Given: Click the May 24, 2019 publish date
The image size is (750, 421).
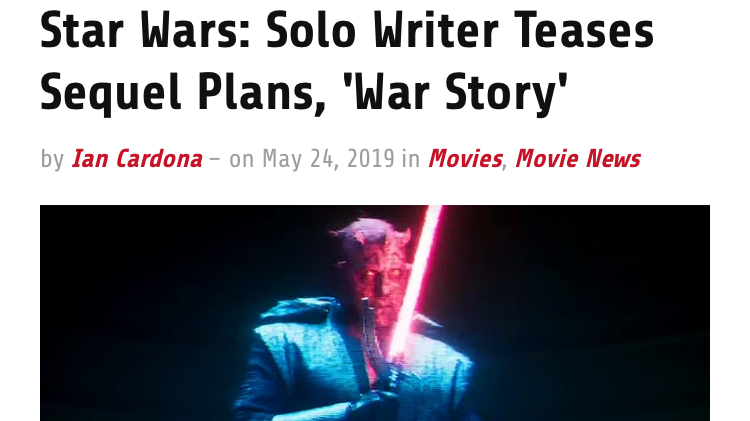Looking at the screenshot, I should (328, 159).
